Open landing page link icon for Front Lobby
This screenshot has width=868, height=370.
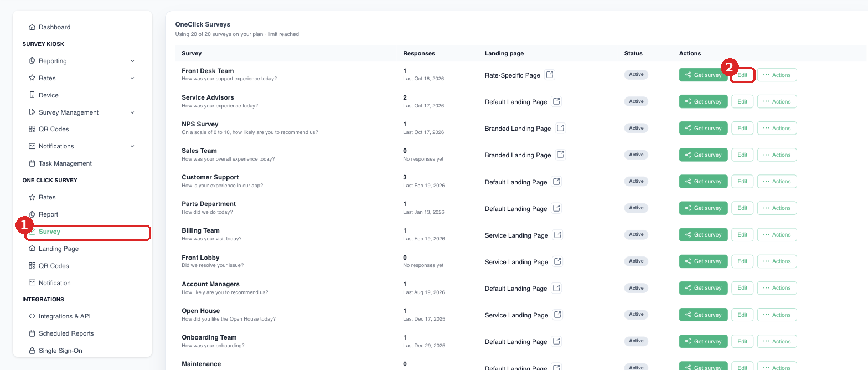558,261
